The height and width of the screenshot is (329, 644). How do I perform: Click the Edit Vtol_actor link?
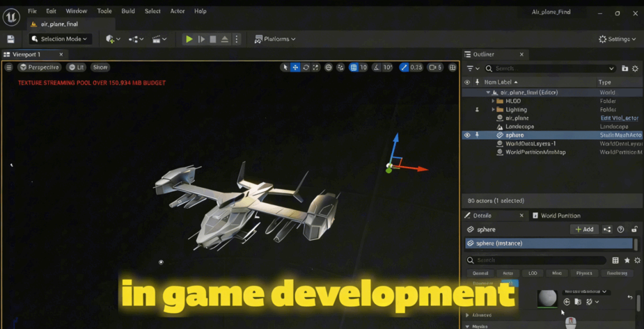(x=619, y=118)
